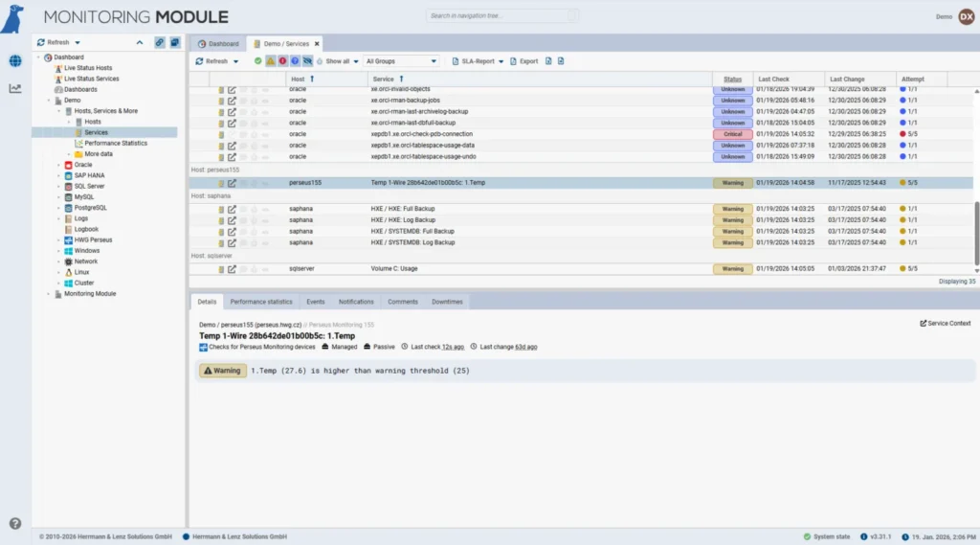Click the Service Context icon
The image size is (980, 545).
pos(924,324)
